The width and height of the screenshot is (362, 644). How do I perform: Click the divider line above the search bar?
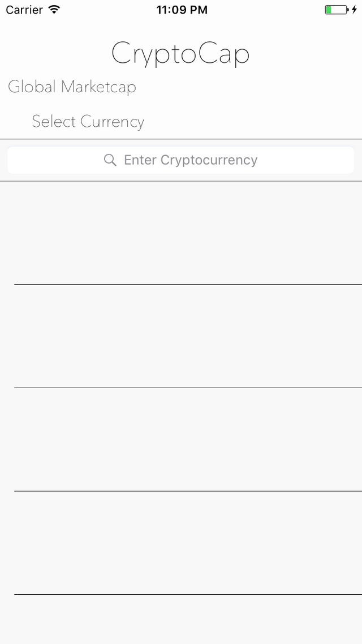(x=181, y=139)
